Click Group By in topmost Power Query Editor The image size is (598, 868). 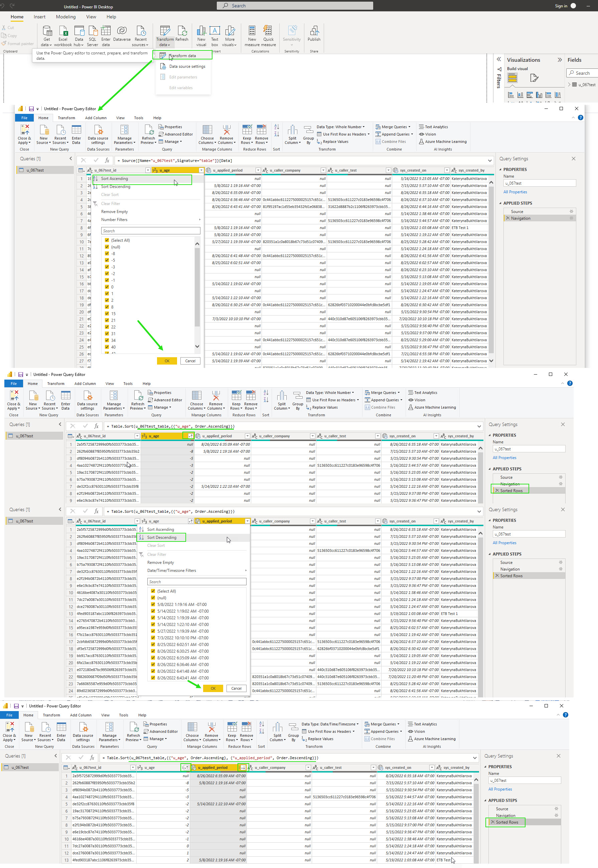308,135
